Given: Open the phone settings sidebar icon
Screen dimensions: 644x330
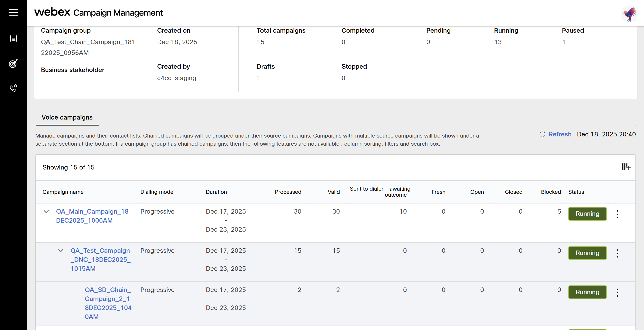Looking at the screenshot, I should click(x=14, y=88).
